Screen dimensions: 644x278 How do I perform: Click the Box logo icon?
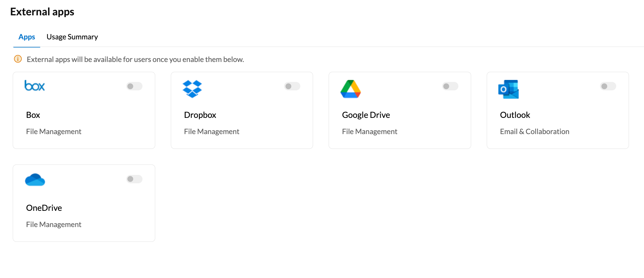click(x=35, y=86)
